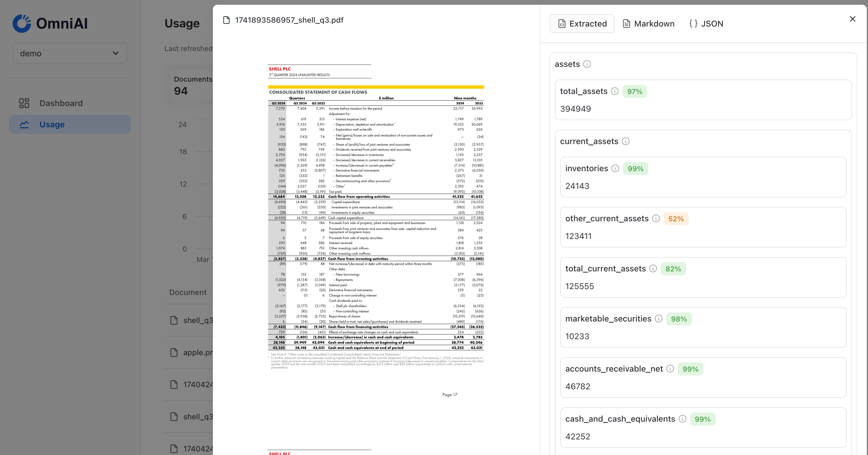The height and width of the screenshot is (455, 868).
Task: Click the shell_q3 document link in the list
Action: pos(197,320)
